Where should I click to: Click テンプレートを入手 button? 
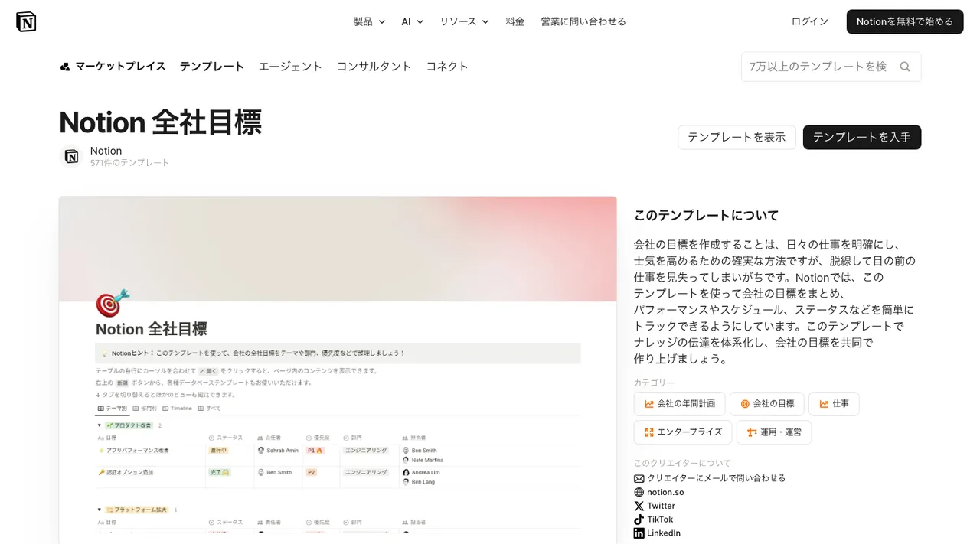(862, 137)
